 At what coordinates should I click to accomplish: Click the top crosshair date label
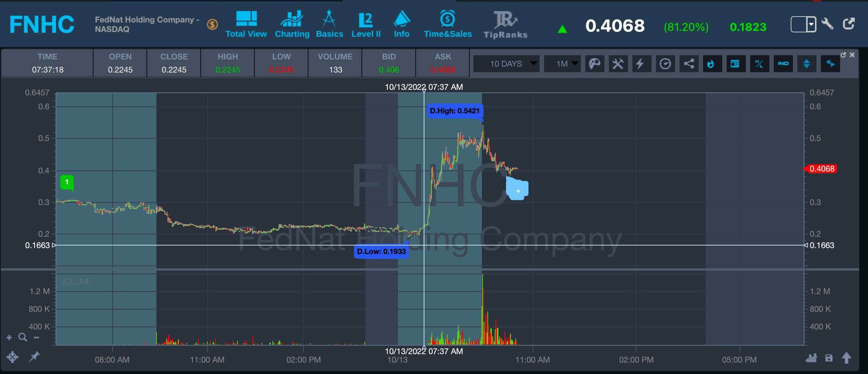pyautogui.click(x=424, y=87)
